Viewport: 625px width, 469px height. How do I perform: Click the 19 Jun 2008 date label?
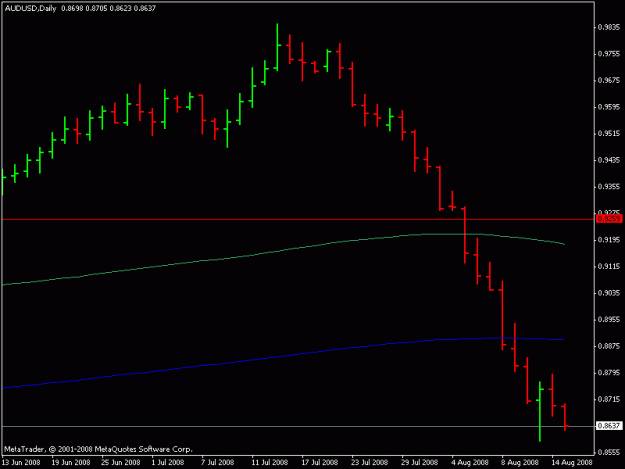pyautogui.click(x=71, y=463)
